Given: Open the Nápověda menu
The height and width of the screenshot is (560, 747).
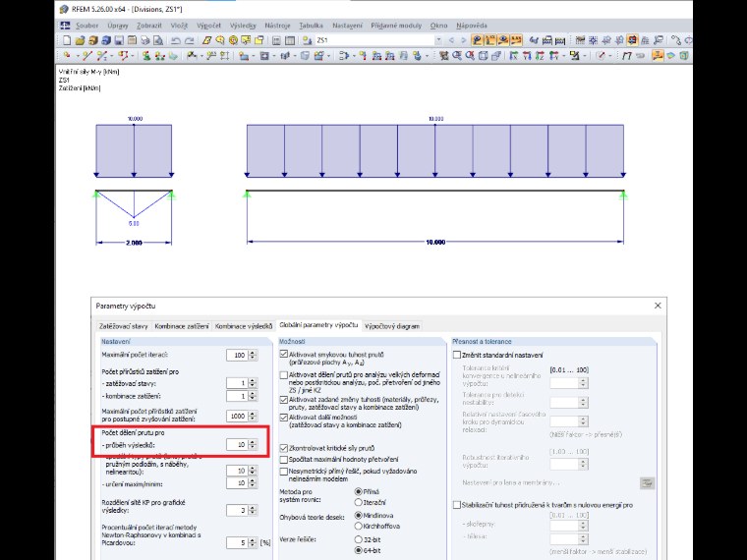Looking at the screenshot, I should [472, 26].
